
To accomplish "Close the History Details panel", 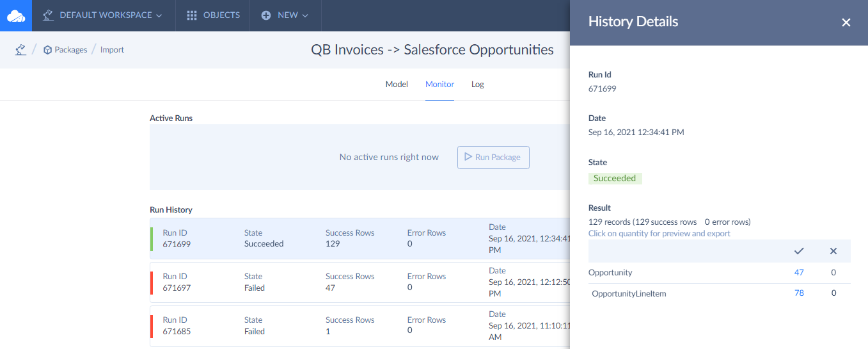I will pos(846,22).
